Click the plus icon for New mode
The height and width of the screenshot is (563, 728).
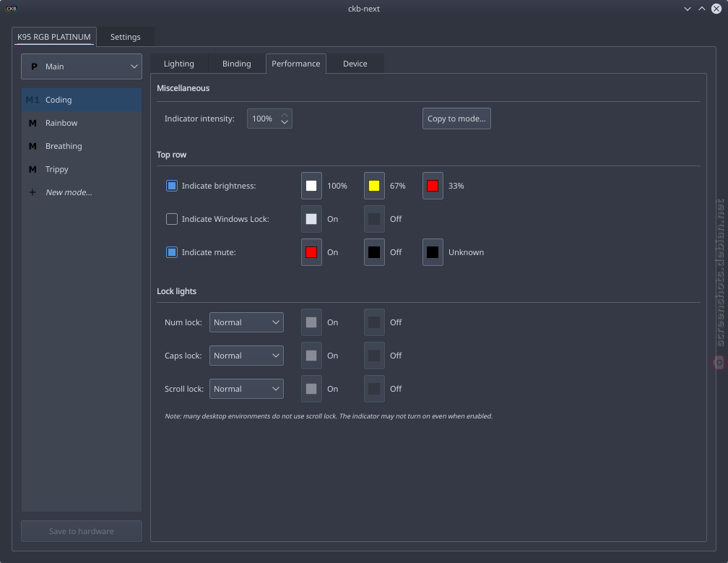32,192
